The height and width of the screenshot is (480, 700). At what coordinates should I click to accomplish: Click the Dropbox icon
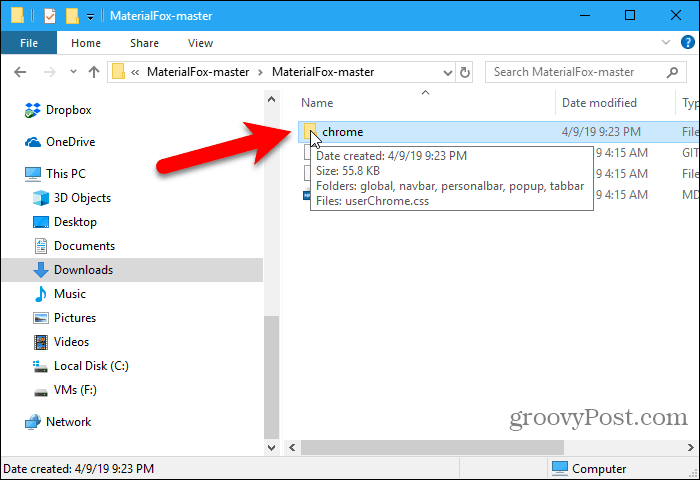click(33, 110)
